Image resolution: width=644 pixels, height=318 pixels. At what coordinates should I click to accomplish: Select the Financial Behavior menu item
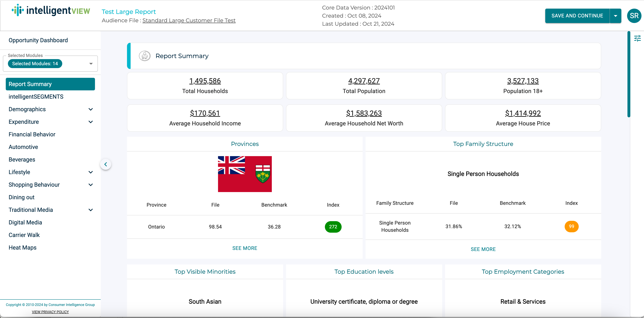click(32, 134)
